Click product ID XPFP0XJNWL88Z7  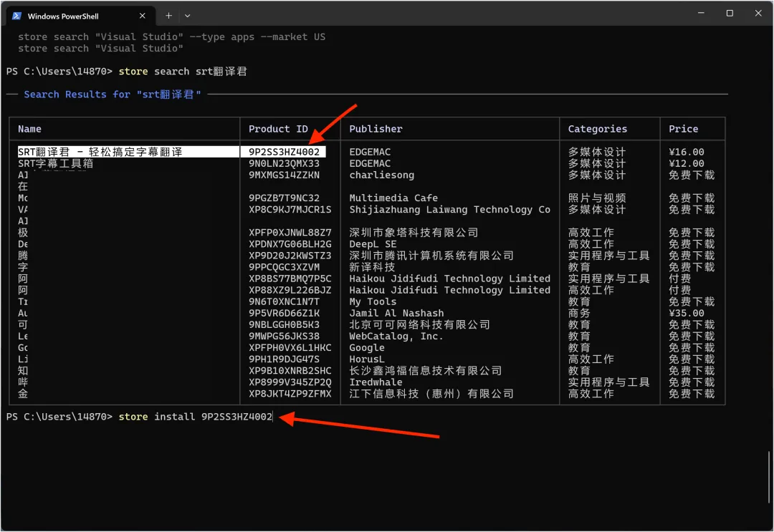pyautogui.click(x=290, y=232)
